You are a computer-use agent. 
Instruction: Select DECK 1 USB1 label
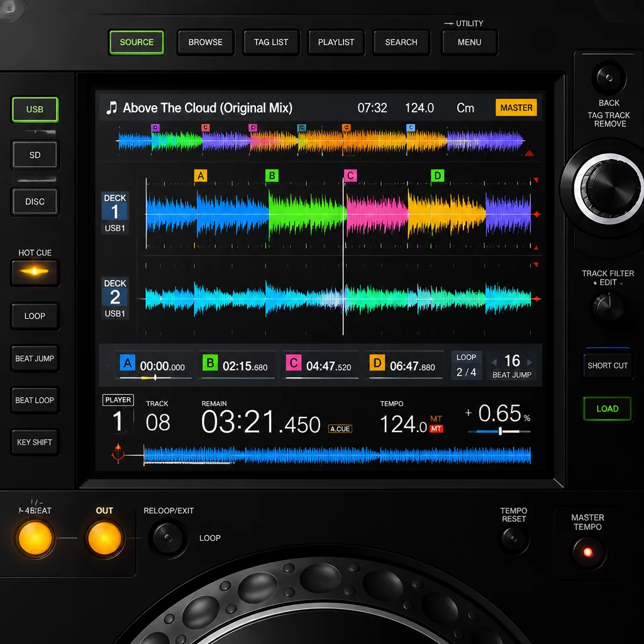coord(115,213)
